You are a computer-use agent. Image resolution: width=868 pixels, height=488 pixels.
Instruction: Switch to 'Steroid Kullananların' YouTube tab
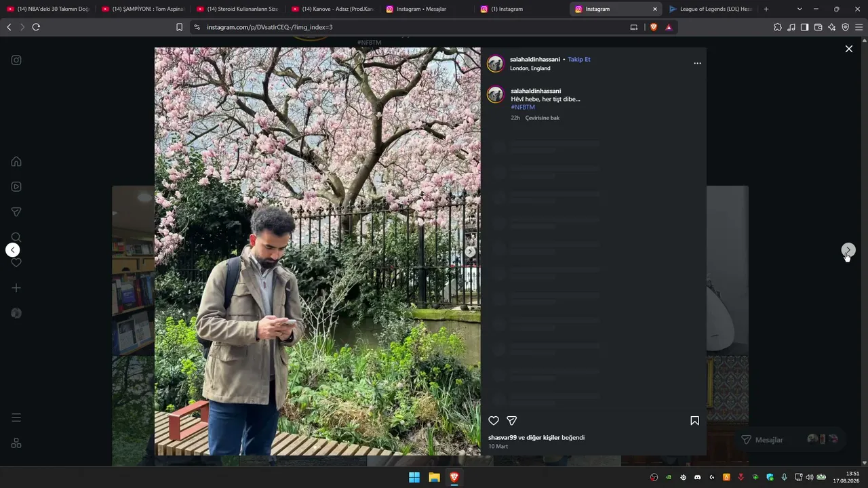point(237,9)
